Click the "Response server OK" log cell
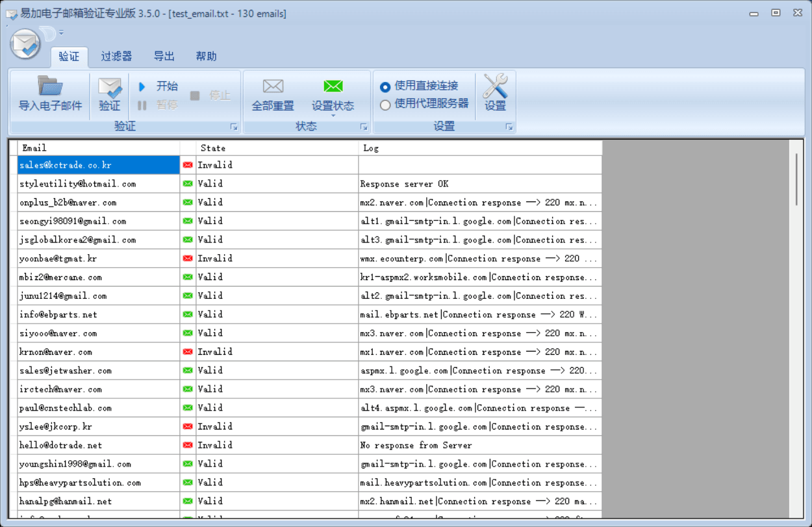Screen dimensions: 812x527 click(x=481, y=184)
